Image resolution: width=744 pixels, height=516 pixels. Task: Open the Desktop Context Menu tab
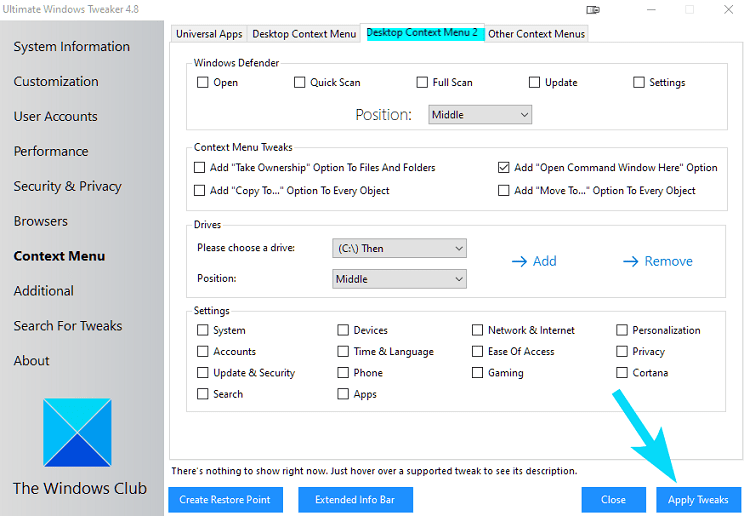point(304,34)
